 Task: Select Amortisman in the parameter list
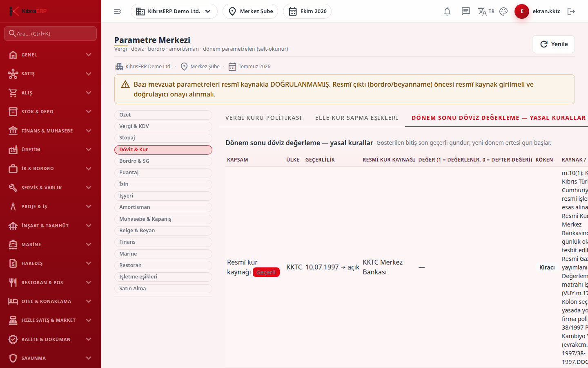(x=163, y=207)
